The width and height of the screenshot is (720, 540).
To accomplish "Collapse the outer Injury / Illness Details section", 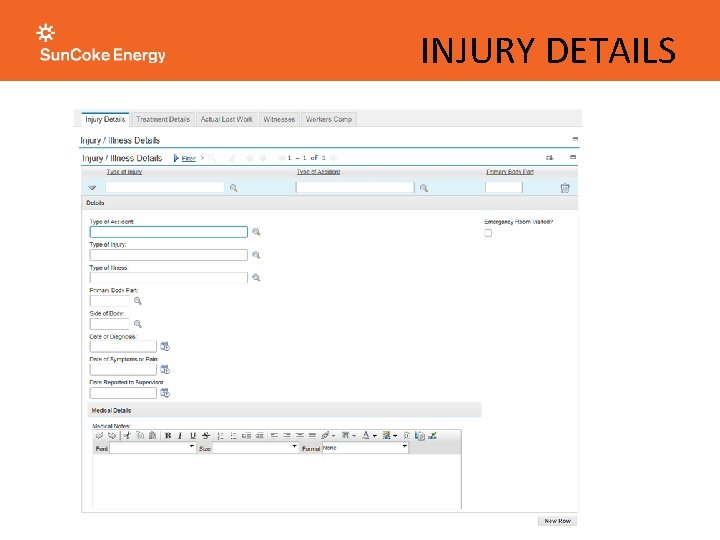I will tap(575, 139).
